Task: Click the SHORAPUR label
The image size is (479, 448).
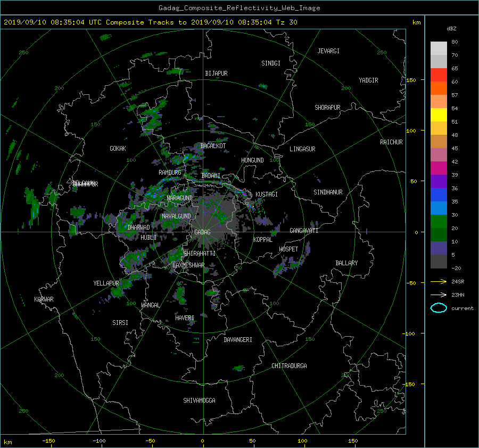Action: tap(327, 108)
